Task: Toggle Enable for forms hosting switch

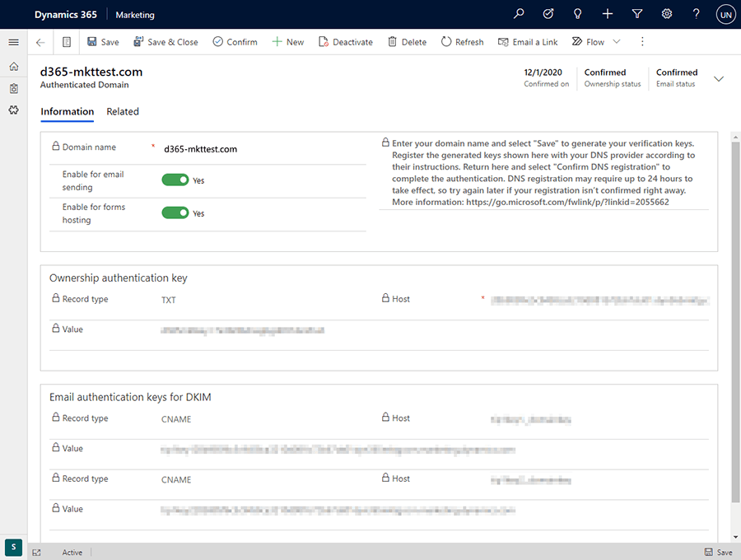Action: [175, 212]
